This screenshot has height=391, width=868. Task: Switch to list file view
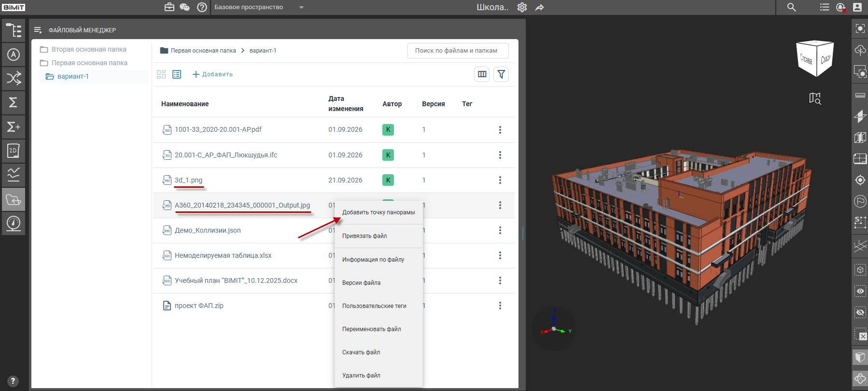(x=177, y=74)
